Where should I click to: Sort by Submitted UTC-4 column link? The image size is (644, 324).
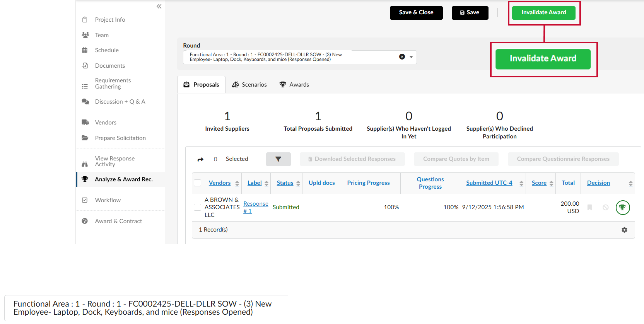(489, 183)
